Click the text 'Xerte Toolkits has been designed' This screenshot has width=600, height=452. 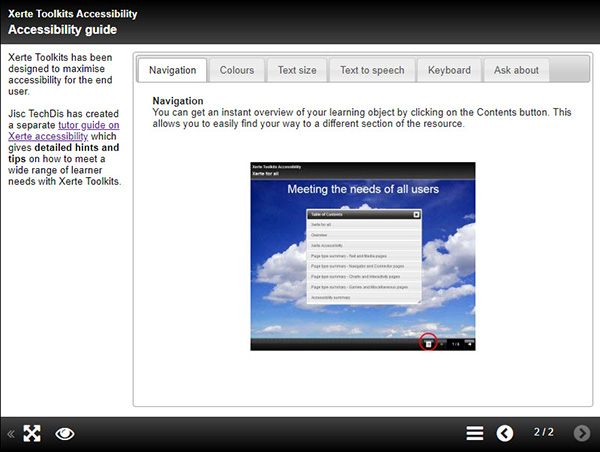(60, 63)
